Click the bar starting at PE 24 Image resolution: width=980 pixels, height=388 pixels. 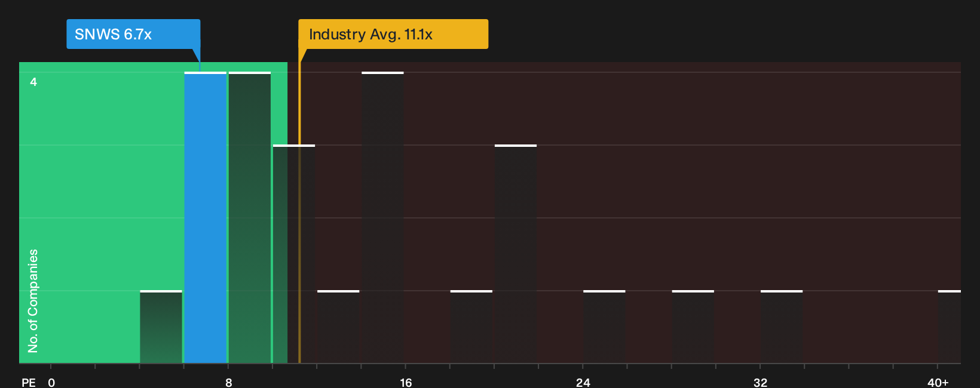tap(604, 327)
